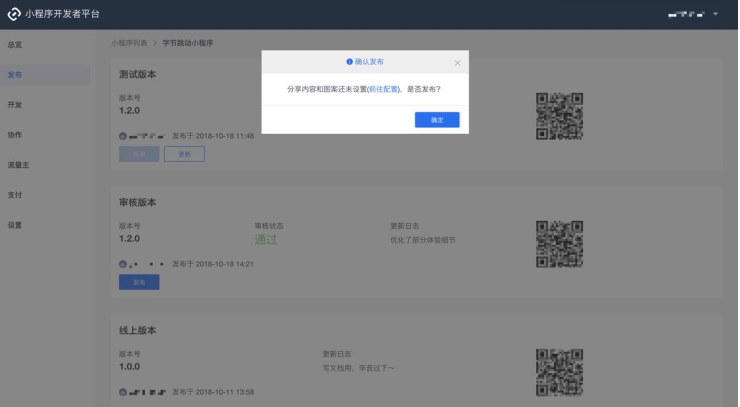740x407 pixels.
Task: Select 流量主 in the sidebar
Action: [x=18, y=165]
